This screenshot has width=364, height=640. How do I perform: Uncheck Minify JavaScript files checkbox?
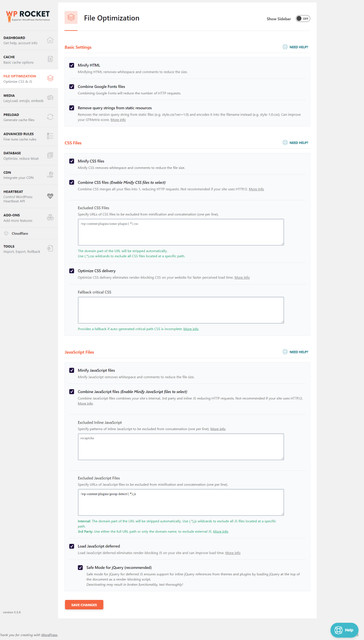click(x=72, y=370)
